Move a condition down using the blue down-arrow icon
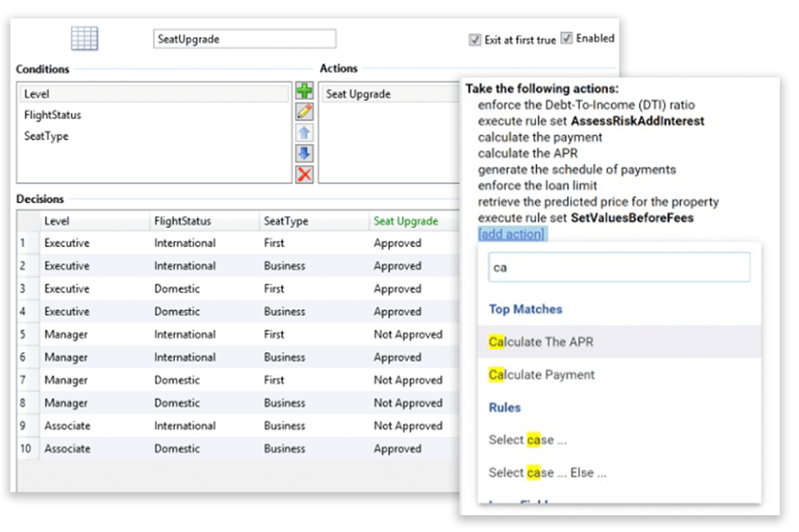799x532 pixels. pyautogui.click(x=304, y=153)
